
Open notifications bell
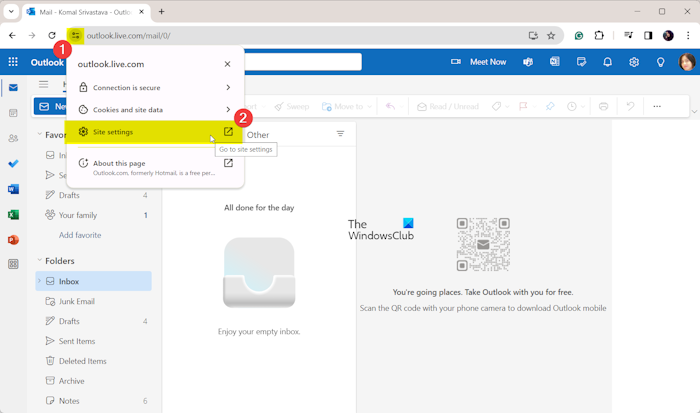(608, 62)
